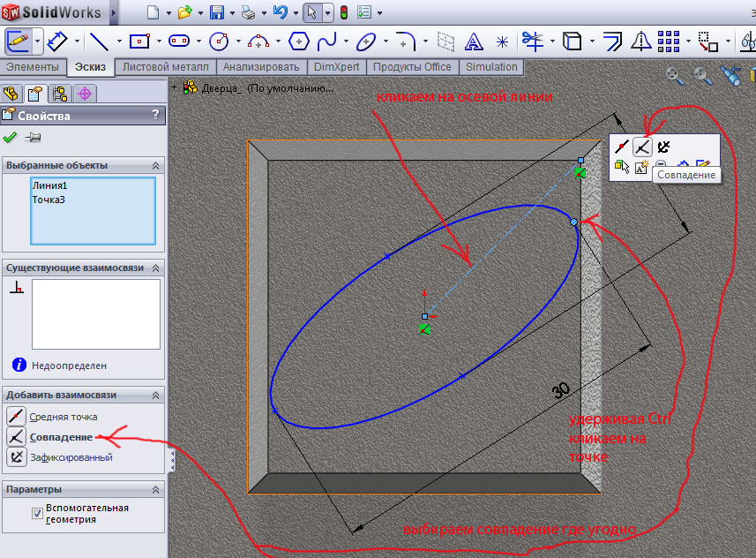Activate the Spline tool

pyautogui.click(x=326, y=41)
